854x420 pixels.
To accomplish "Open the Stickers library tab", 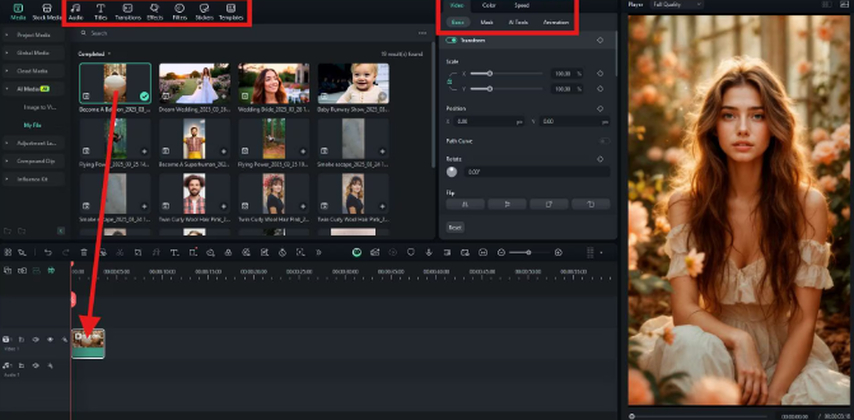I will point(204,12).
